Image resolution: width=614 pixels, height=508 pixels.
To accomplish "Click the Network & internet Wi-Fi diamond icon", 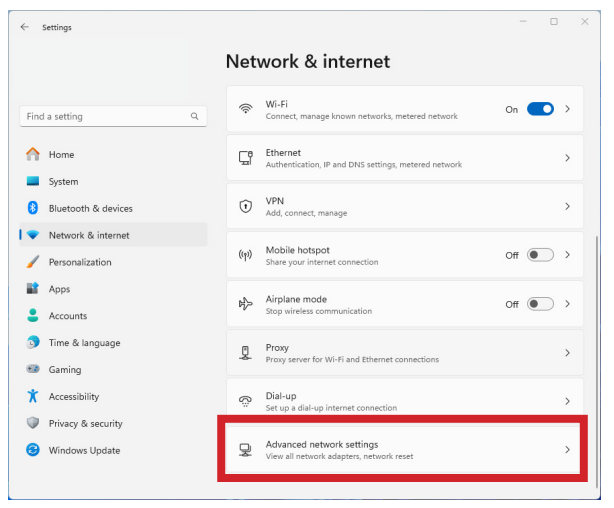I will [33, 235].
